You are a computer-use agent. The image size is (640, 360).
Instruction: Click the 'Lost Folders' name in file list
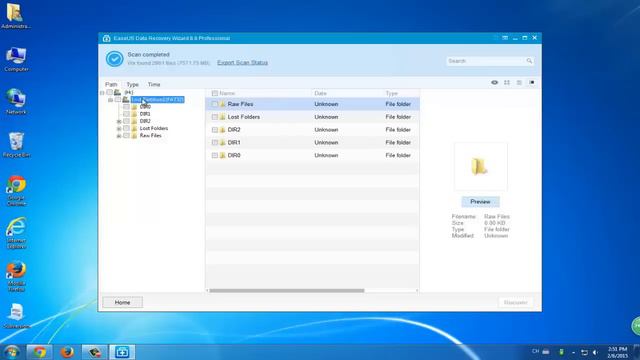coord(244,117)
